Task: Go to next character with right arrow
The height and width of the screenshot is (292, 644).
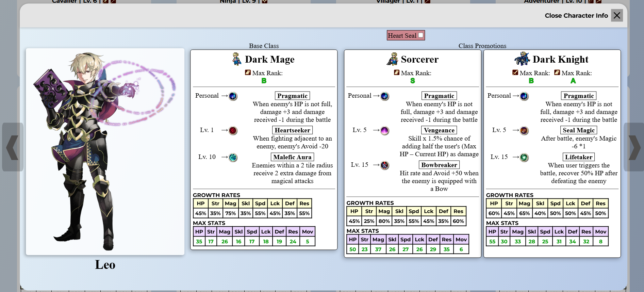Action: click(x=634, y=147)
